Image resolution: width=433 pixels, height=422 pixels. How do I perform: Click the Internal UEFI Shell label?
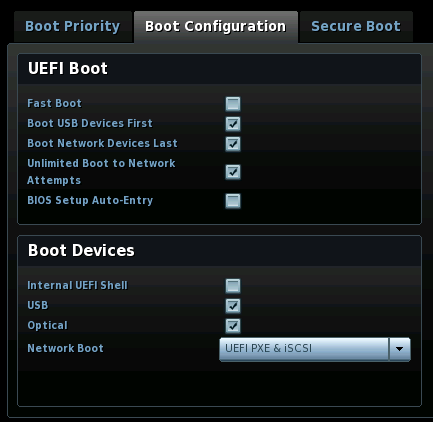[77, 285]
